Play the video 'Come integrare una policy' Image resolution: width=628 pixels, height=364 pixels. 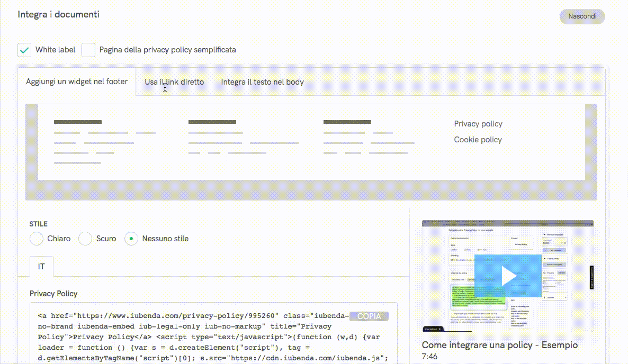[507, 276]
